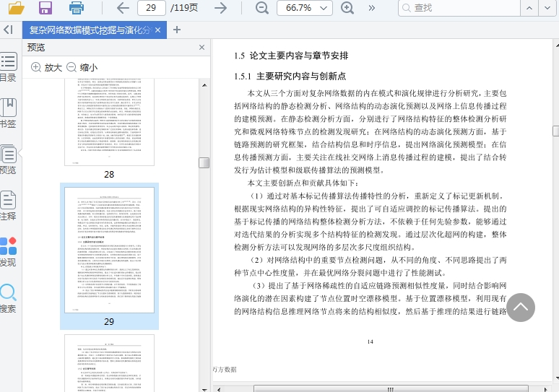Click the horizontal scrollbar right arrow
559x392 pixels.
click(545, 389)
